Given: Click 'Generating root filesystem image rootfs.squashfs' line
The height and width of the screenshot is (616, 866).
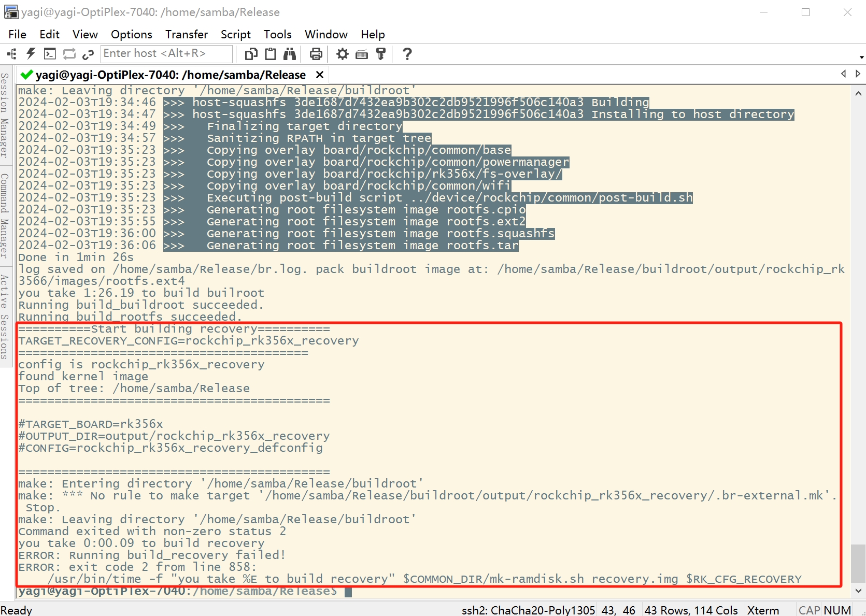Looking at the screenshot, I should click(x=381, y=234).
